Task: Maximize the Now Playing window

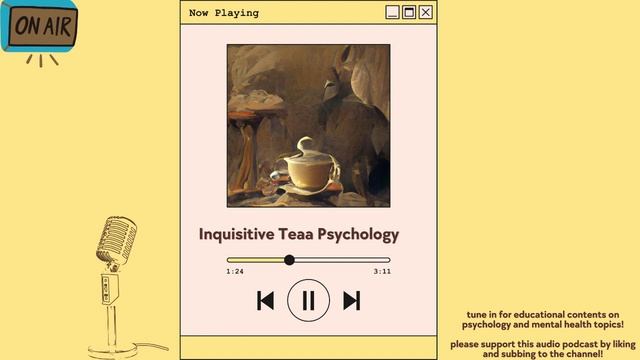Action: coord(409,12)
